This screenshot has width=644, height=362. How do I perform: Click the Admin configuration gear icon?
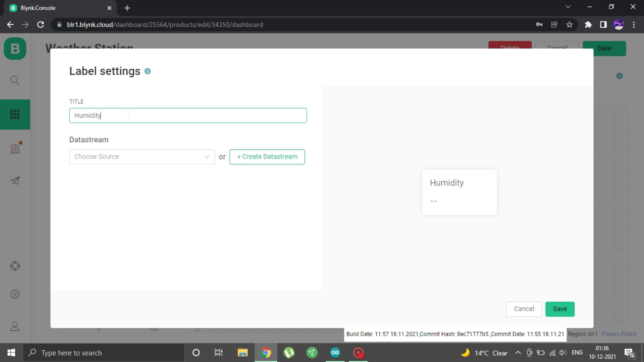(x=15, y=294)
